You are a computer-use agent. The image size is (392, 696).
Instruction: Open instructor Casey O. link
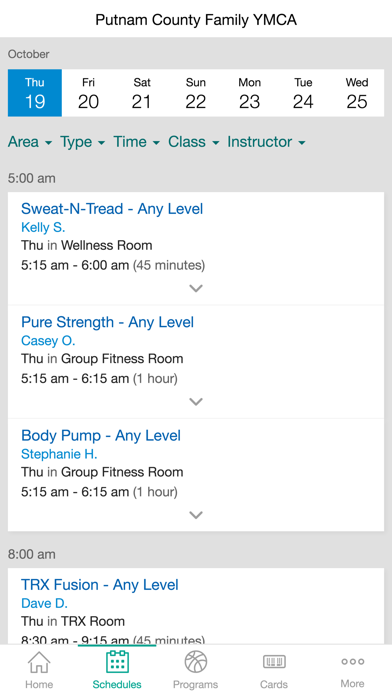tap(48, 340)
